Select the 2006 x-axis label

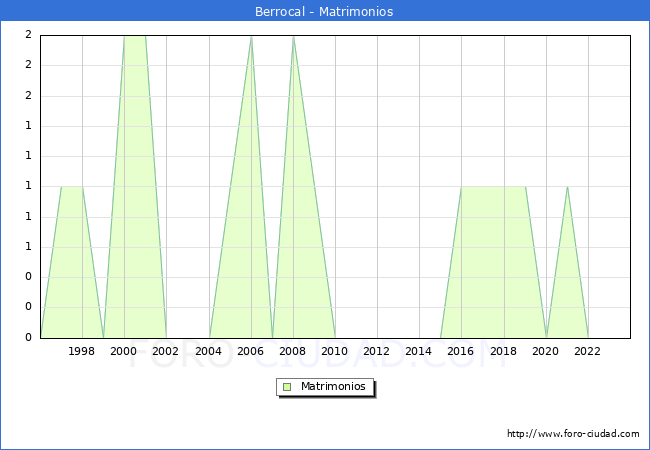pyautogui.click(x=250, y=351)
